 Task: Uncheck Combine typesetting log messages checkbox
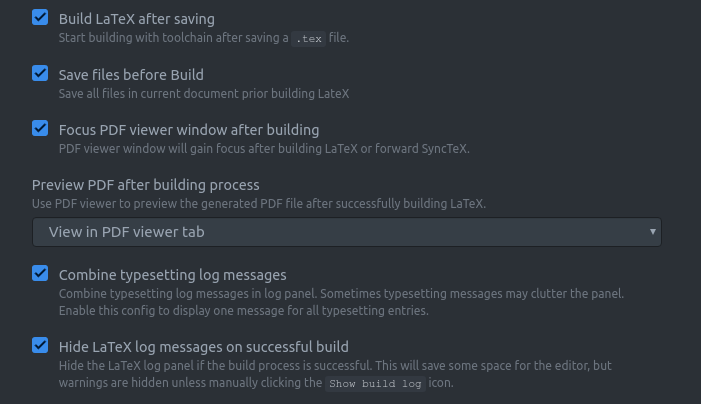[40, 274]
